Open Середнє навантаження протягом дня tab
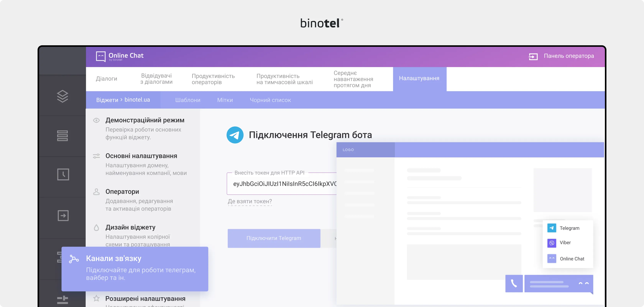This screenshot has height=307, width=644. click(353, 79)
